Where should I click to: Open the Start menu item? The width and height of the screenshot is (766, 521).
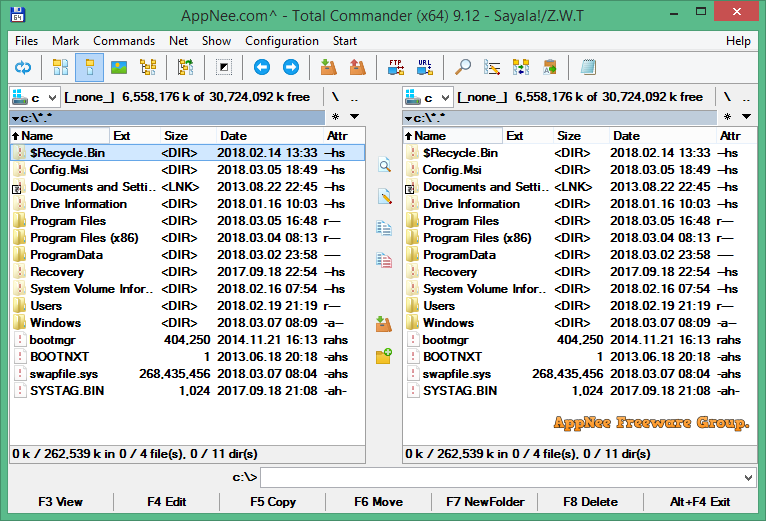pos(344,41)
